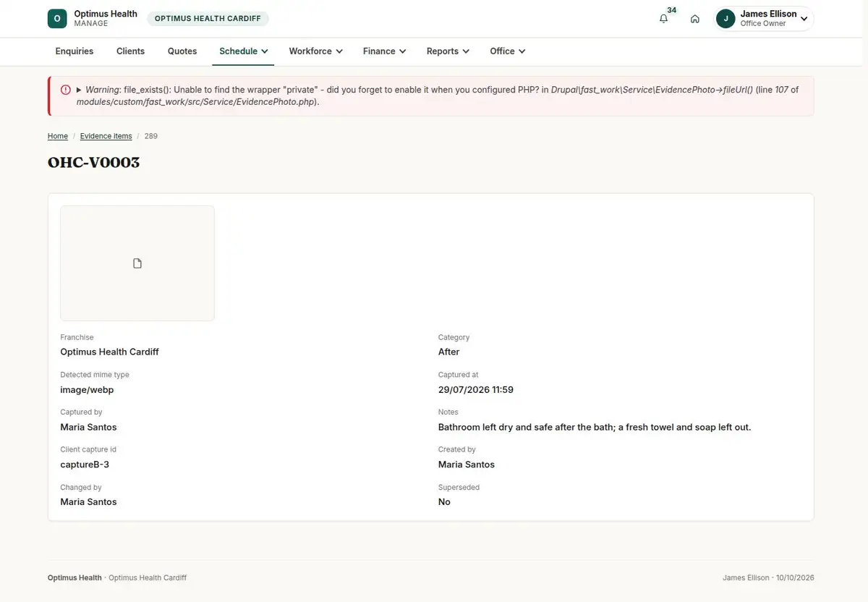Click the red warning alert icon
This screenshot has height=602, width=868.
[66, 90]
